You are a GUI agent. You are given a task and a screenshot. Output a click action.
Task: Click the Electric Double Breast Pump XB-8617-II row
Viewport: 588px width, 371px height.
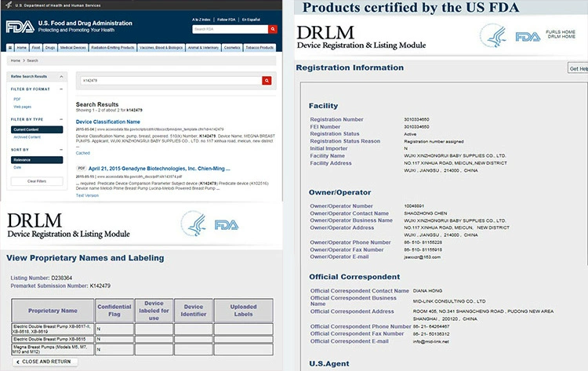[x=142, y=329]
